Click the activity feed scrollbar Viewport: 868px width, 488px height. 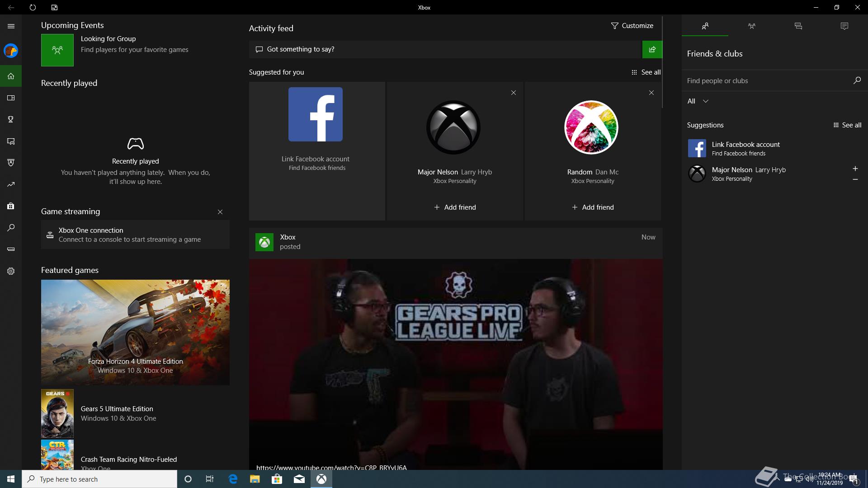pyautogui.click(x=662, y=63)
